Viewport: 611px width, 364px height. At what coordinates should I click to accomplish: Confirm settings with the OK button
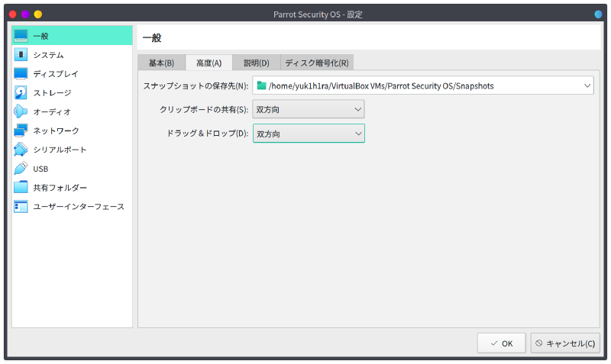click(x=501, y=343)
